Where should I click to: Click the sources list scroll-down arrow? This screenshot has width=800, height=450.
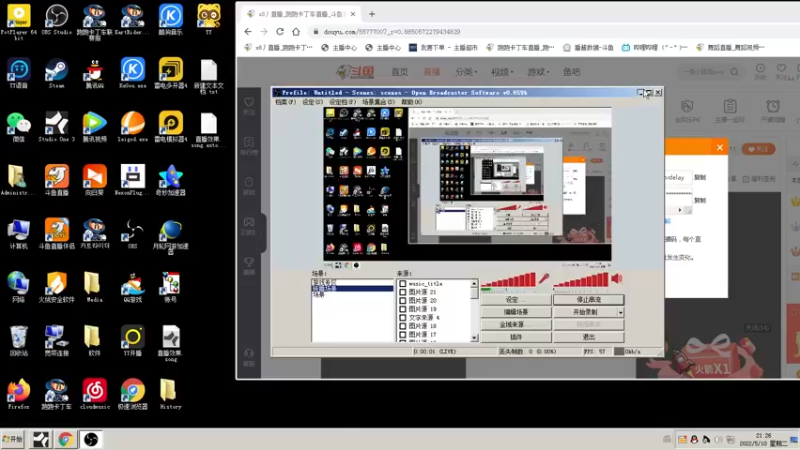474,338
